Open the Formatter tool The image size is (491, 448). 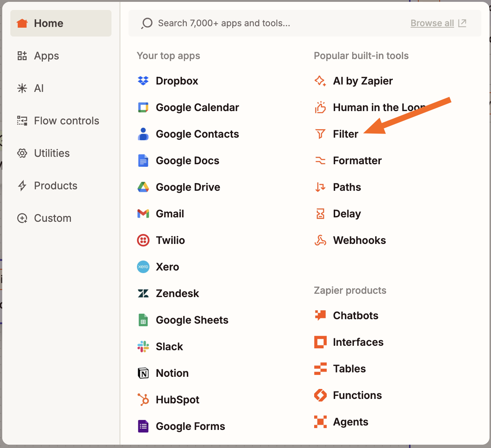click(357, 161)
